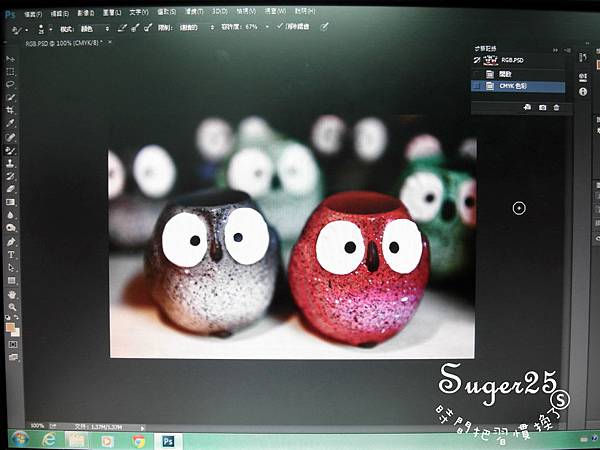
Task: Click the foreground color swatch
Action: pos(9,326)
